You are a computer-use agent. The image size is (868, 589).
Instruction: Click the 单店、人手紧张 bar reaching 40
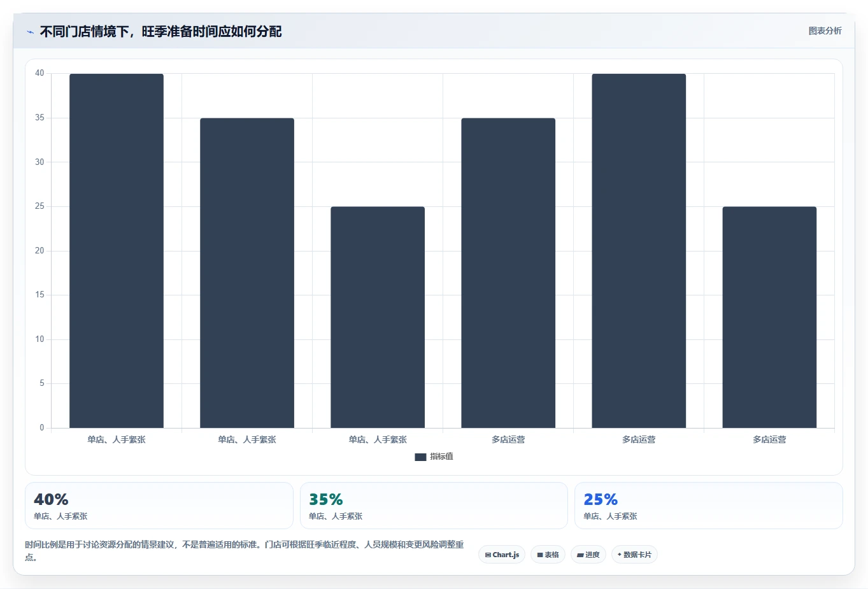tap(117, 251)
